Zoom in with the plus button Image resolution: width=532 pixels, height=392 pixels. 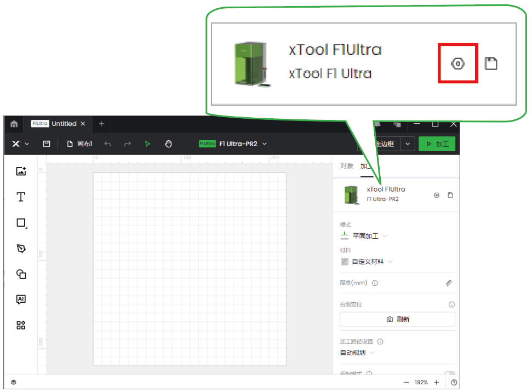pyautogui.click(x=437, y=382)
